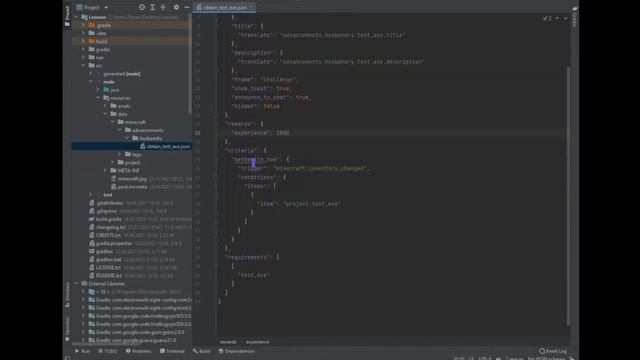Toggle the Project tool window stripe button

pyautogui.click(x=67, y=16)
